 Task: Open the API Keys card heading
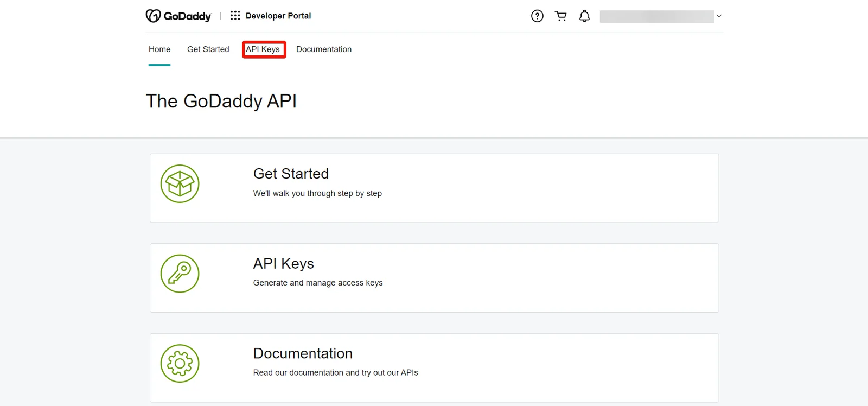(284, 264)
